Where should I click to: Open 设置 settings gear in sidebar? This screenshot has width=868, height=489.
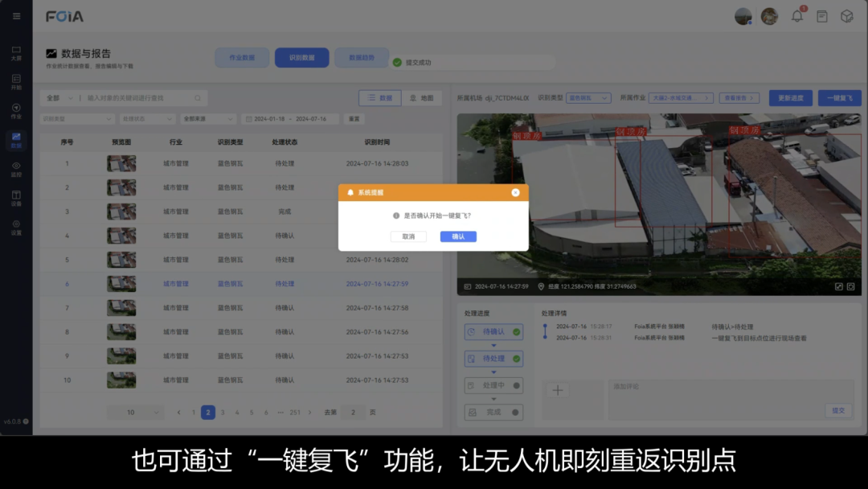(16, 226)
